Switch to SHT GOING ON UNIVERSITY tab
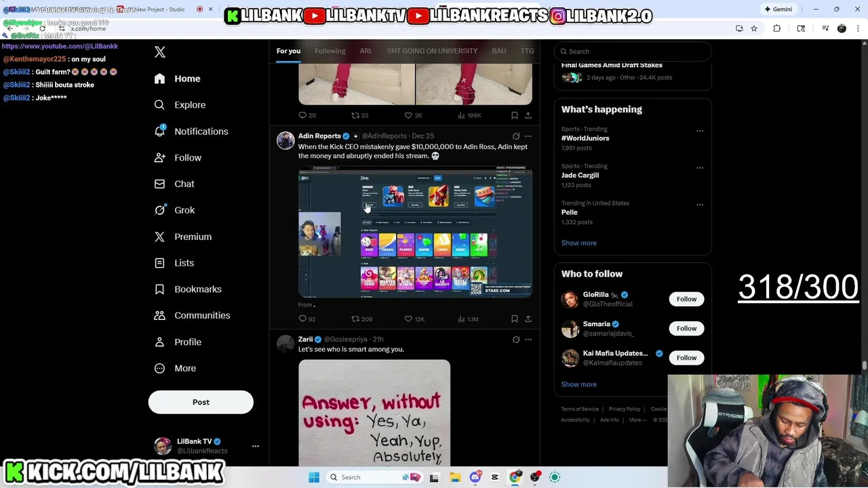868x488 pixels. pyautogui.click(x=432, y=51)
